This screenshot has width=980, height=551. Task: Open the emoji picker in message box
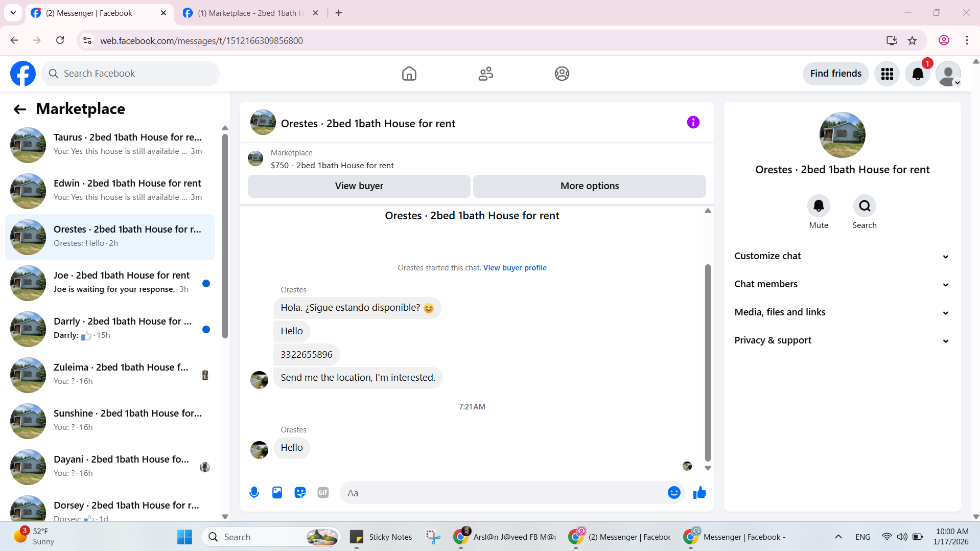click(674, 492)
